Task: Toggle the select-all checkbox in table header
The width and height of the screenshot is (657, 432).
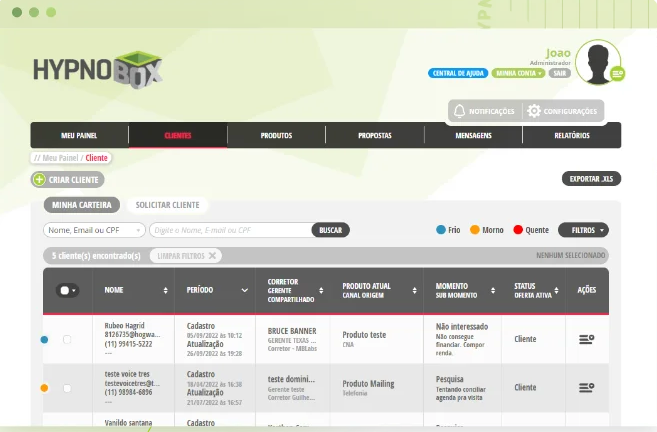Action: [x=67, y=290]
